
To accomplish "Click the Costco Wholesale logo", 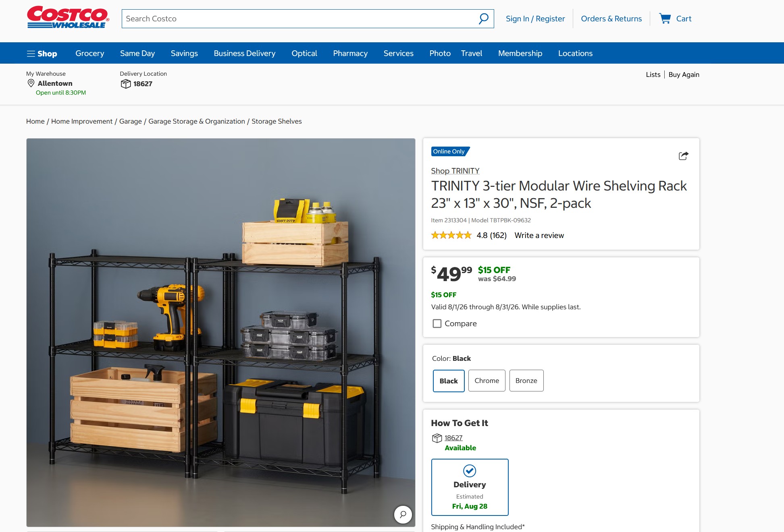I will 68,17.
